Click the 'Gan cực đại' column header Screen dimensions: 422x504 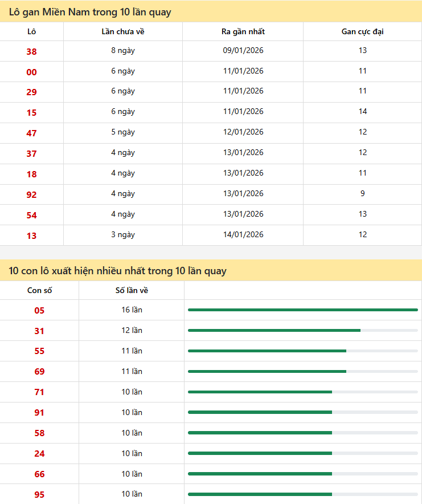point(362,31)
